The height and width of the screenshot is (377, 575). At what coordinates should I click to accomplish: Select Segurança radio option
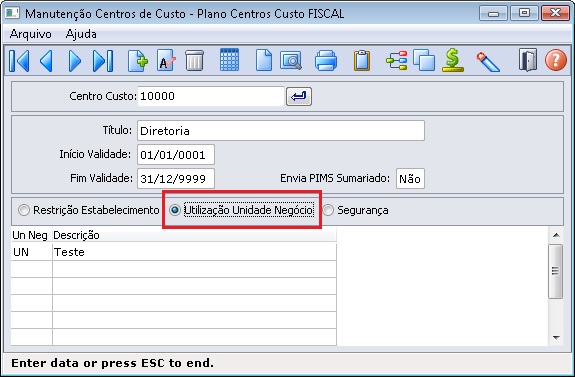point(355,210)
